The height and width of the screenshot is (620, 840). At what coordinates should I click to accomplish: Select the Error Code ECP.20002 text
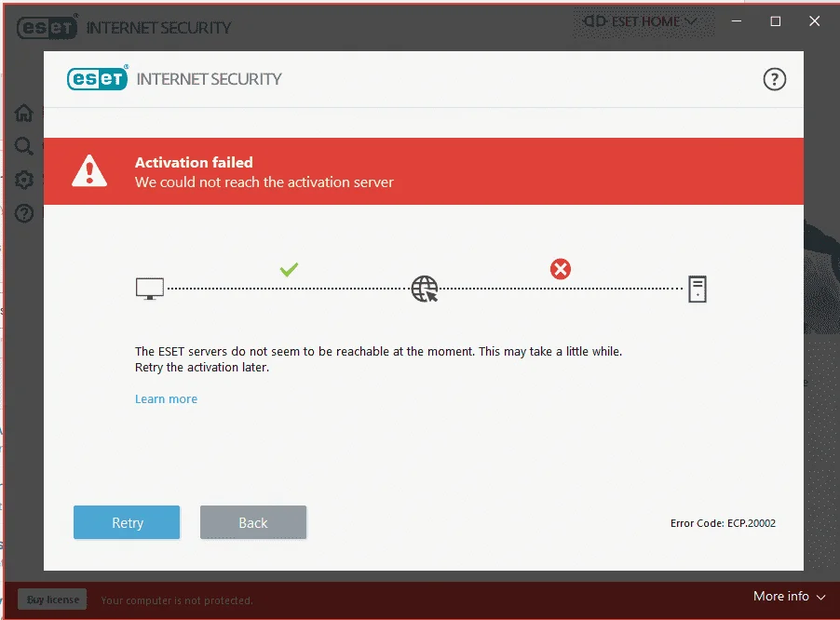point(723,523)
